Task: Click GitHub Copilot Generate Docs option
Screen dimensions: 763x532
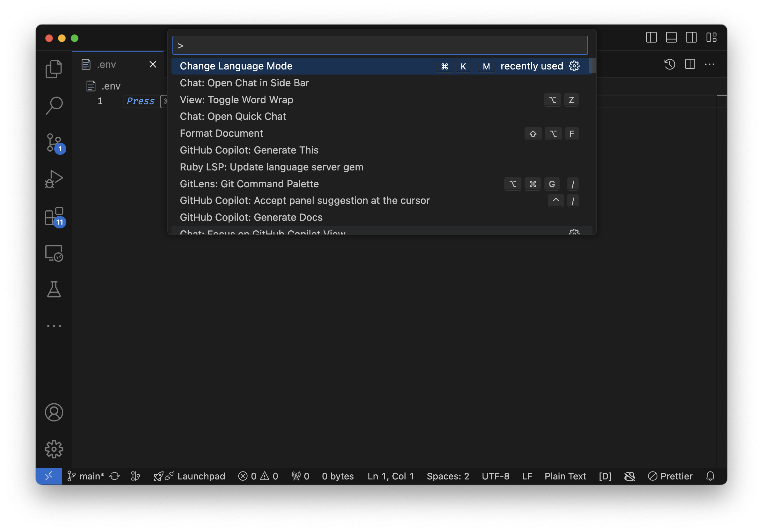Action: [251, 217]
